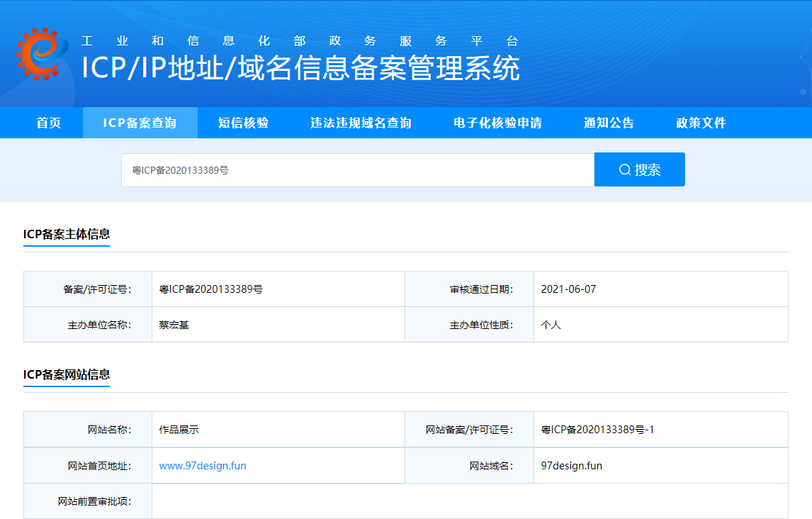The image size is (812, 519).
Task: Click the 网站备案/许可证号 label
Action: pos(470,430)
